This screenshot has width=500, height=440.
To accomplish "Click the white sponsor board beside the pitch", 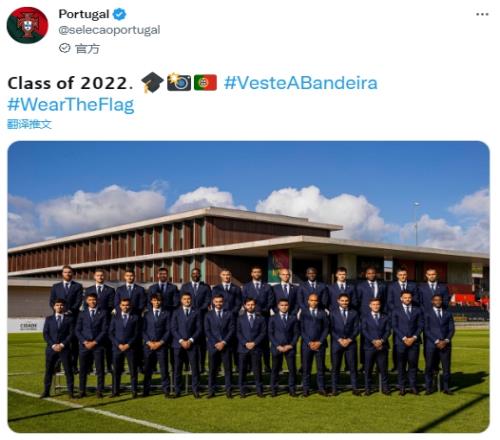I will click(x=26, y=325).
